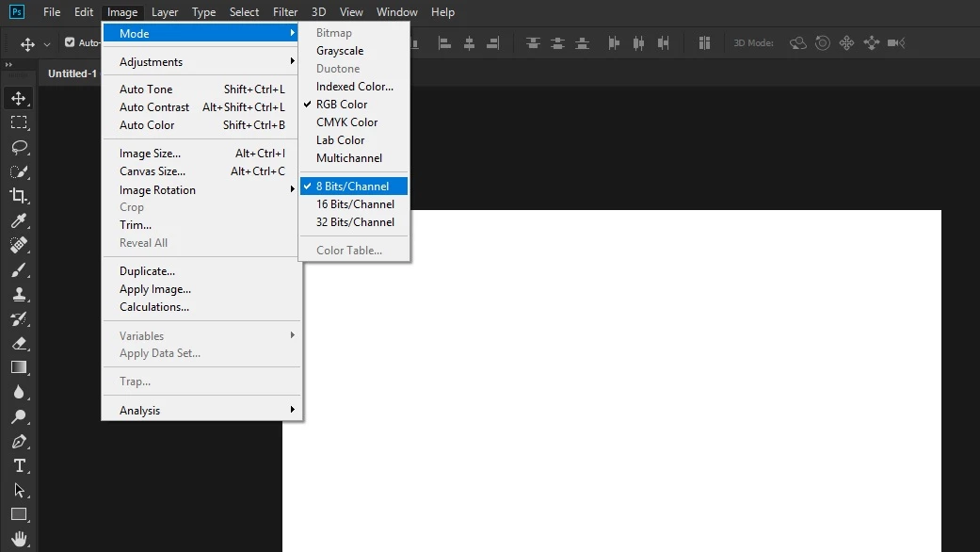Image resolution: width=980 pixels, height=552 pixels.
Task: Select the Lasso tool
Action: [x=20, y=148]
